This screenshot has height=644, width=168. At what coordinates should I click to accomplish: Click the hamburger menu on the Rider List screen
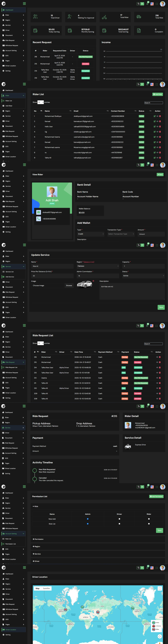[24, 84]
